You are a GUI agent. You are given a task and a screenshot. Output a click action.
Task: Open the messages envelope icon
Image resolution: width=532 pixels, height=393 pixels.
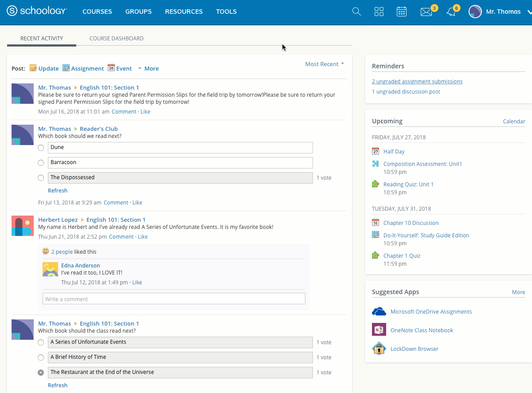click(x=426, y=12)
